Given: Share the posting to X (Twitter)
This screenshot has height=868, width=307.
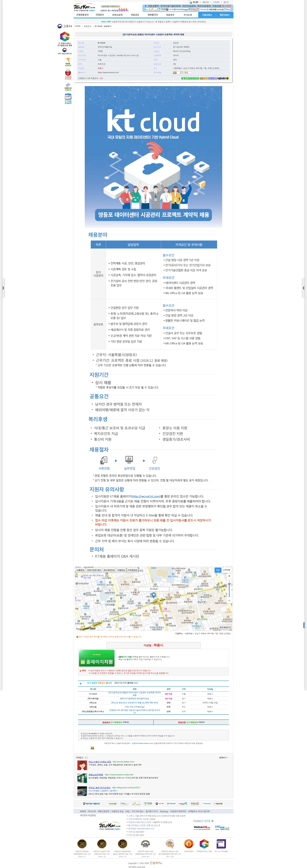Looking at the screenshot, I should coord(220,79).
